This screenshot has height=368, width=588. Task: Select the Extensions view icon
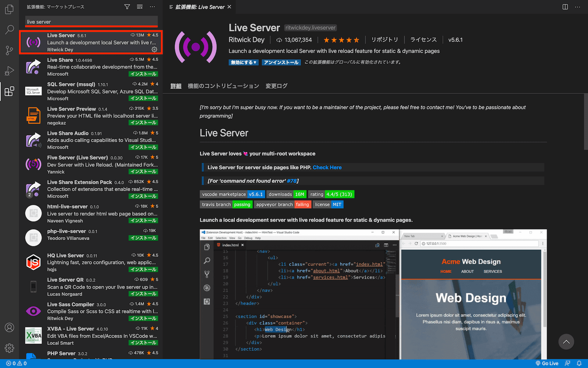10,91
